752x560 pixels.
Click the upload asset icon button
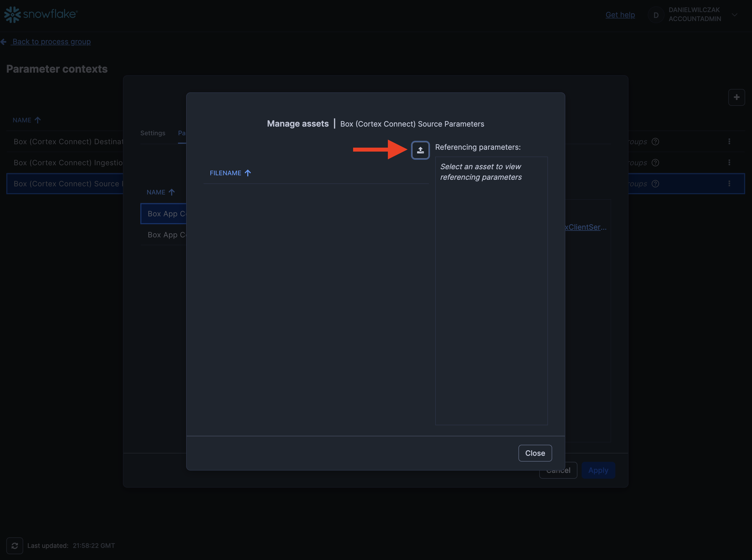(x=420, y=150)
